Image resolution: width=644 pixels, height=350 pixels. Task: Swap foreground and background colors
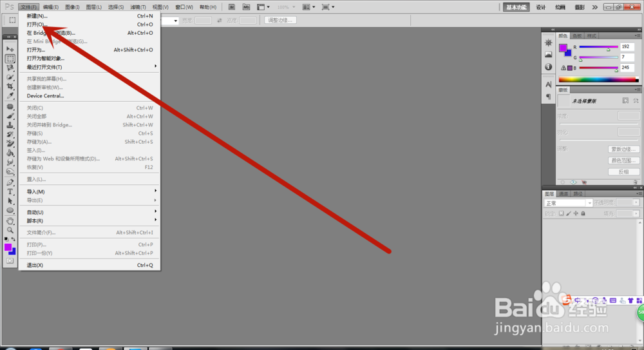coord(14,239)
